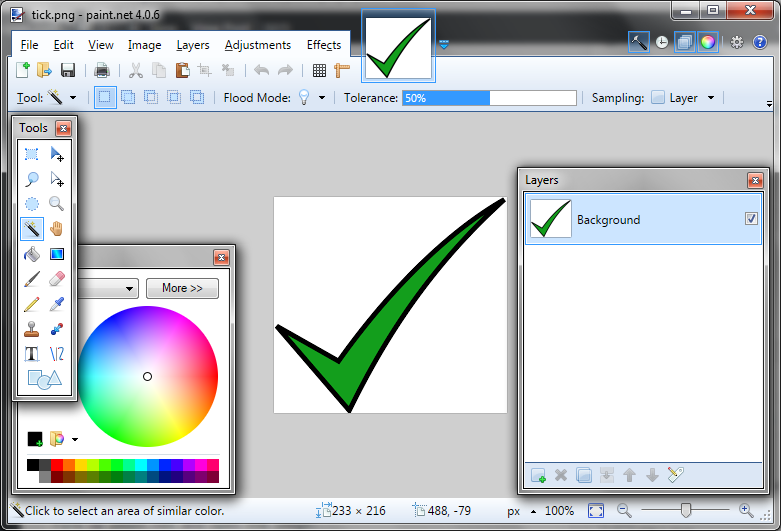
Task: Click the Save floppy disk icon
Action: (x=68, y=70)
